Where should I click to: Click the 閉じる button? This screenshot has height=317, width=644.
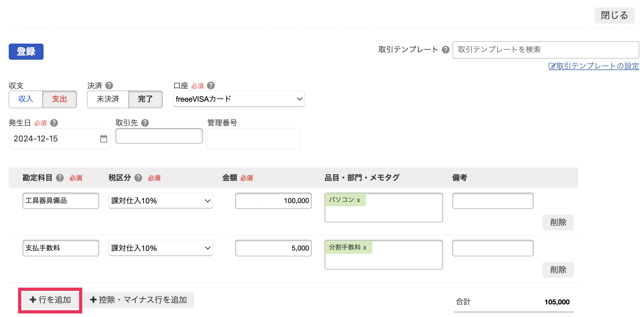614,15
